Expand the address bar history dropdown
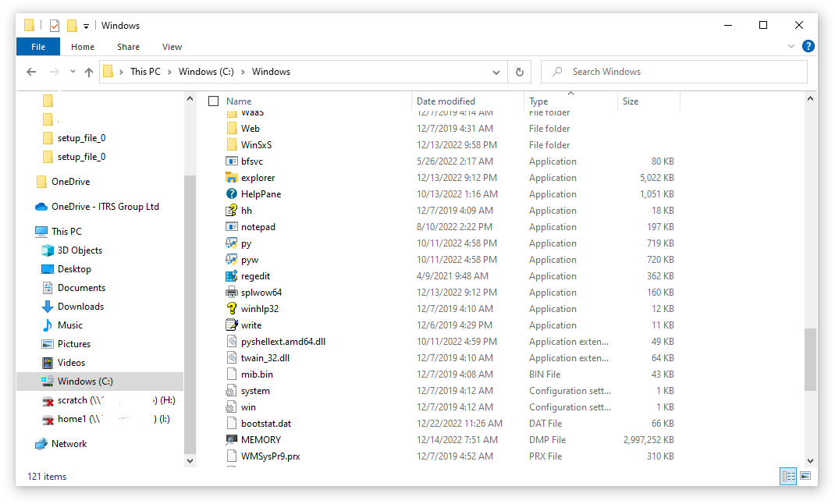The width and height of the screenshot is (835, 504). tap(496, 72)
